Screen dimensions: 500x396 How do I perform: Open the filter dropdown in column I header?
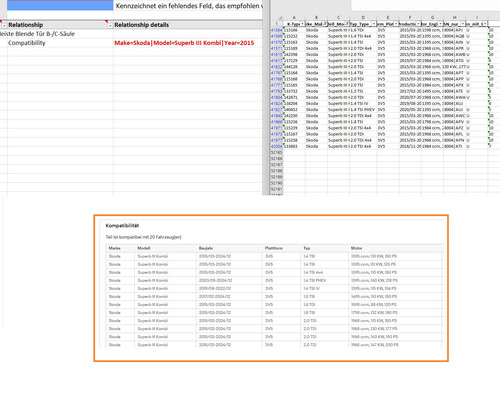(485, 24)
